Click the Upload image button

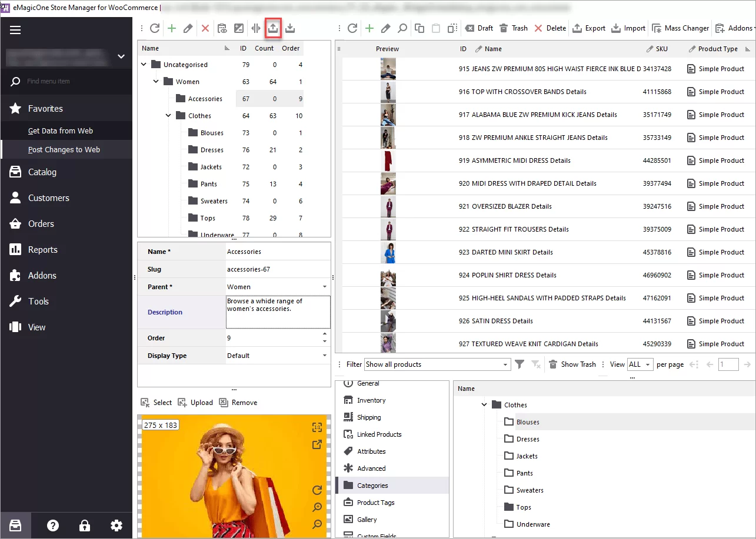pyautogui.click(x=195, y=402)
